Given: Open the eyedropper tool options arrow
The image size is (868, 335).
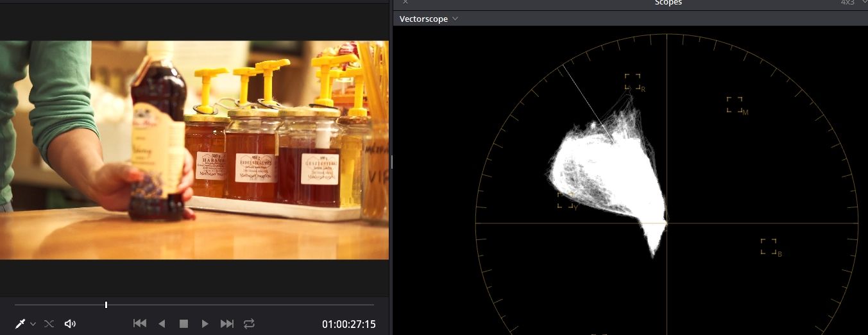Looking at the screenshot, I should click(33, 324).
